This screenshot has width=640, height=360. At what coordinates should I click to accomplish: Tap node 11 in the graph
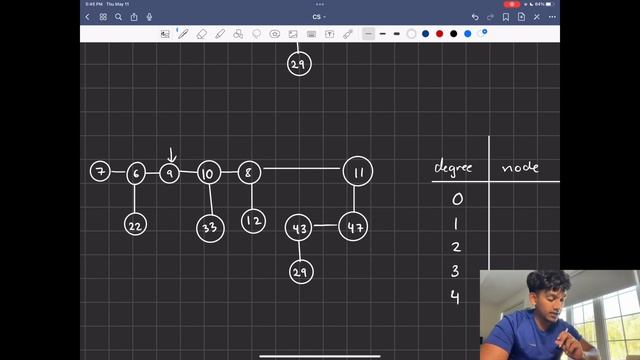coord(358,171)
